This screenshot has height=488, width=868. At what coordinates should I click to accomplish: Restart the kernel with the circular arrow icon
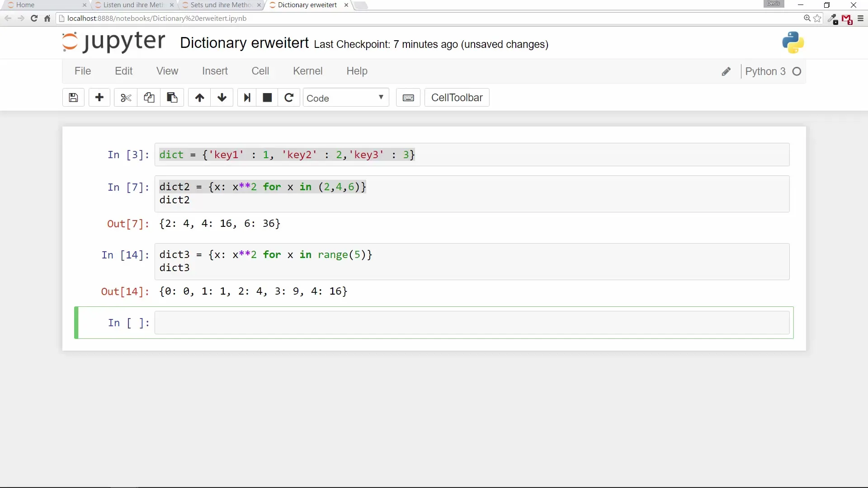(289, 98)
